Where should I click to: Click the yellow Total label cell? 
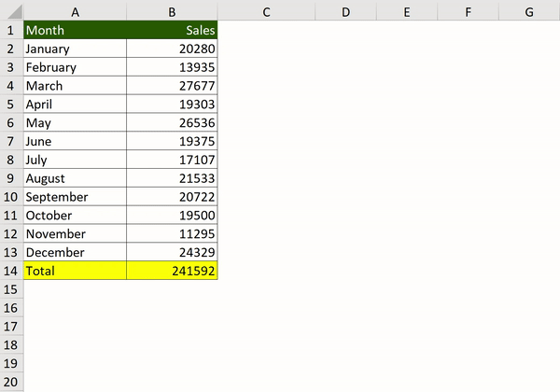[75, 271]
